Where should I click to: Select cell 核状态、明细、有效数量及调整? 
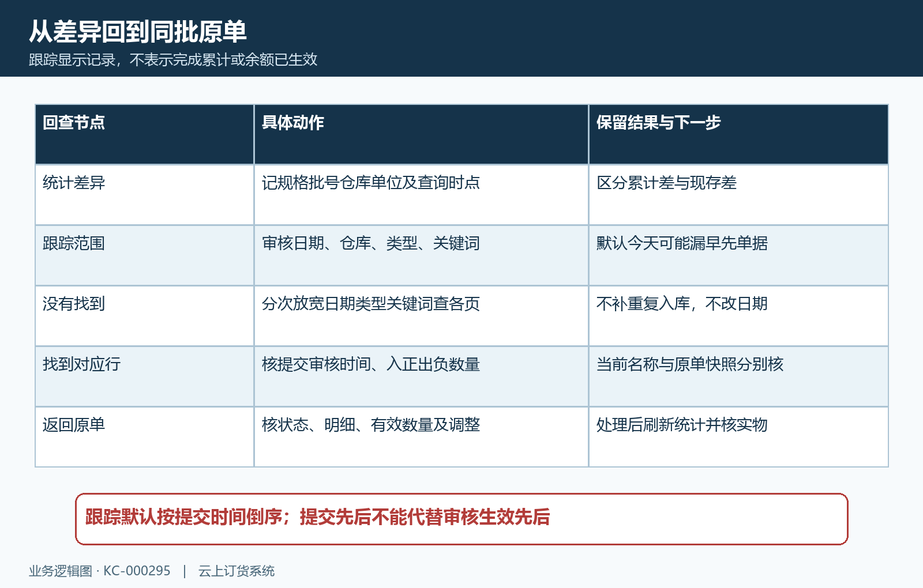pyautogui.click(x=421, y=437)
